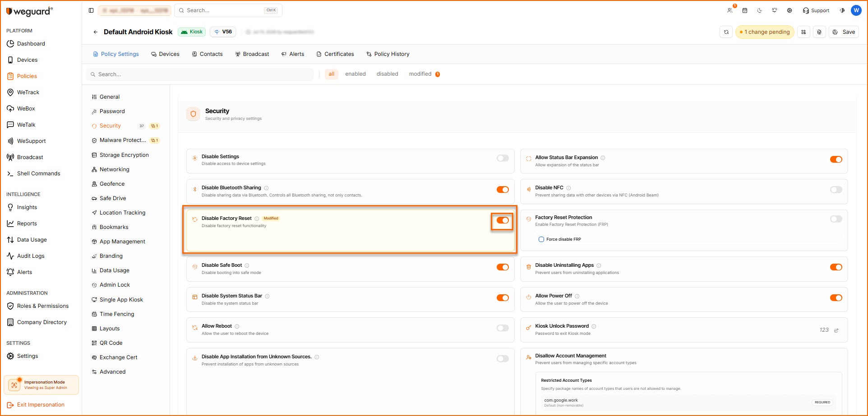This screenshot has height=416, width=868.
Task: Focus the policy settings Search field
Action: click(x=200, y=74)
